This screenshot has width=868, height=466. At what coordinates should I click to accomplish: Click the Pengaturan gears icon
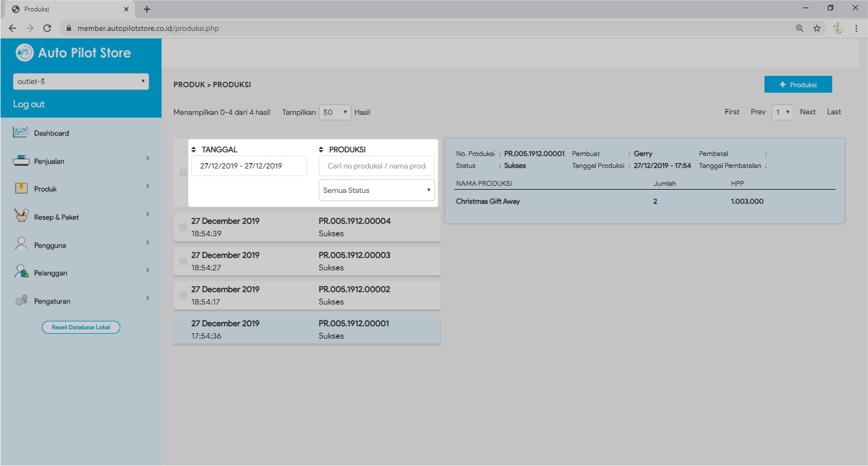(x=21, y=300)
